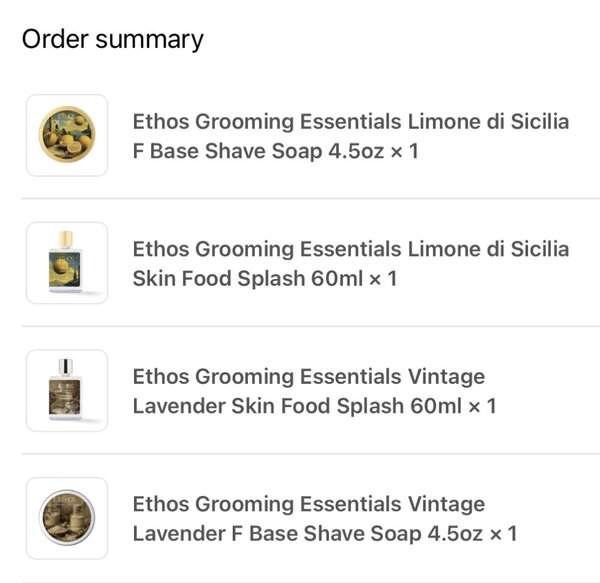600x583 pixels.
Task: Click brown lavender soap tin image
Action: (x=67, y=518)
